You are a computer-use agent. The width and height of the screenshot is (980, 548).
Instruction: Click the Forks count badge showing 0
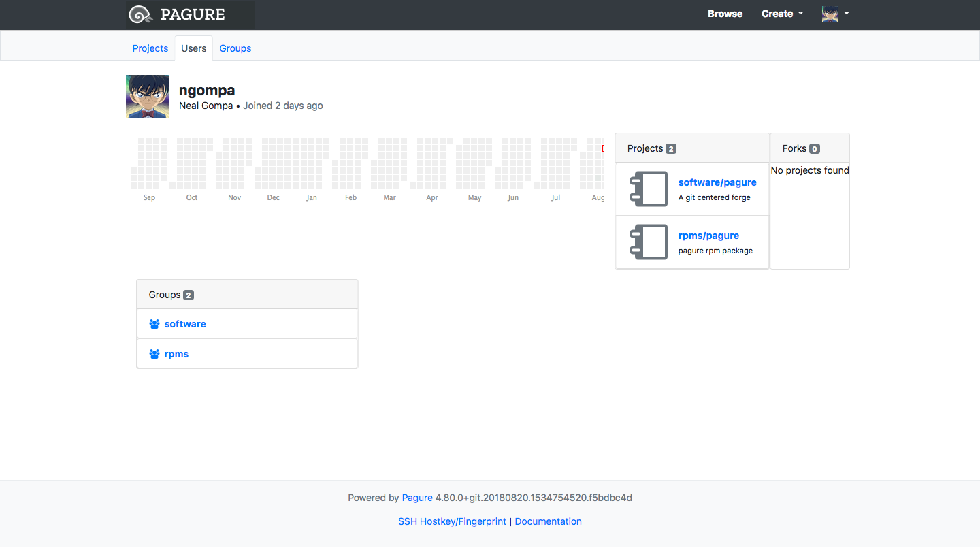tap(815, 149)
